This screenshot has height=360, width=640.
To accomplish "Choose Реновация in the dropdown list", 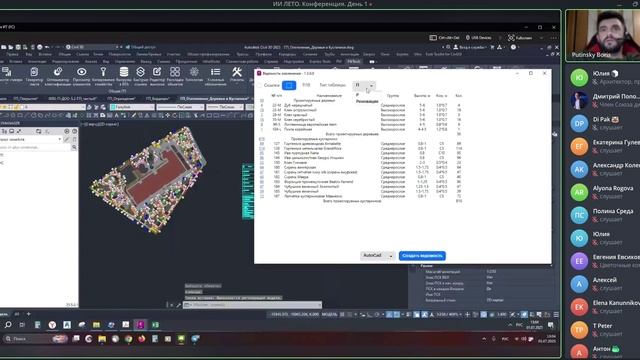I will (367, 101).
